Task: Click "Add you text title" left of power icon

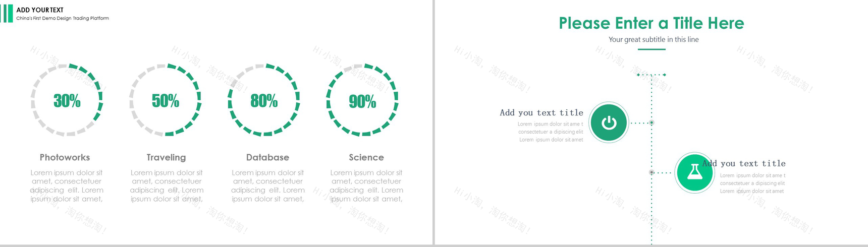Action: (541, 113)
